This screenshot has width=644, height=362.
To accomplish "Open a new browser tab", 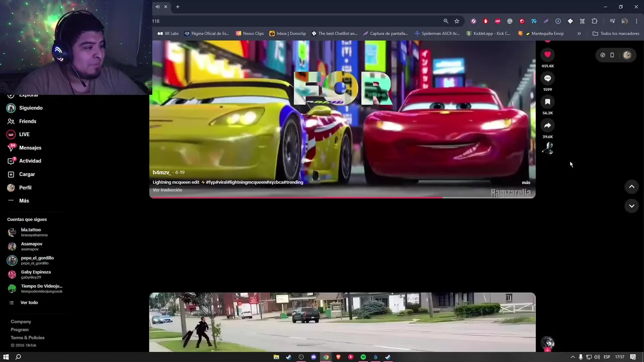I will 178,7.
